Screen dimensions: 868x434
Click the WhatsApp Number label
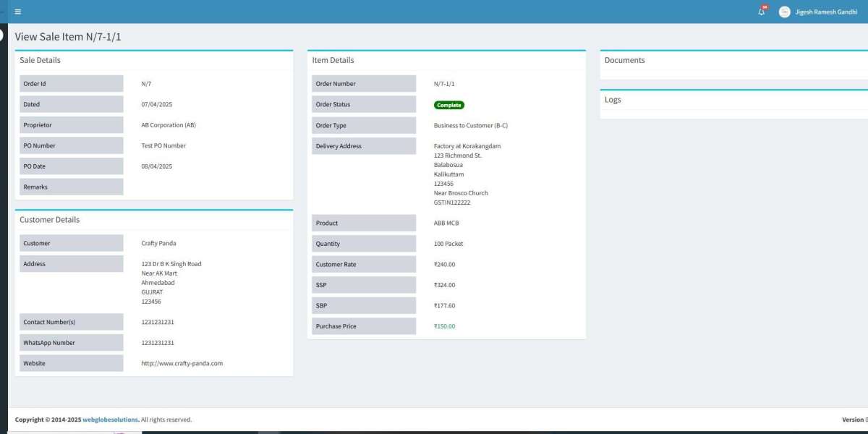click(x=72, y=342)
